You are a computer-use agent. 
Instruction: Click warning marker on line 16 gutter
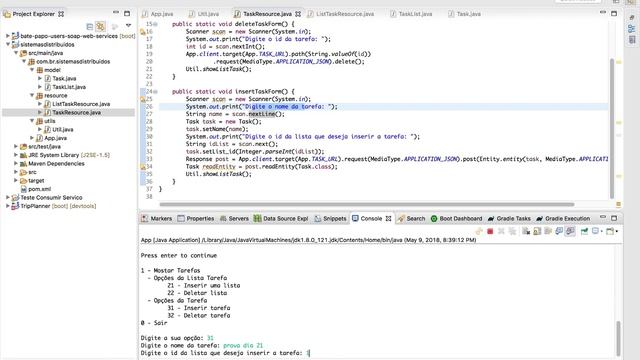(x=143, y=31)
